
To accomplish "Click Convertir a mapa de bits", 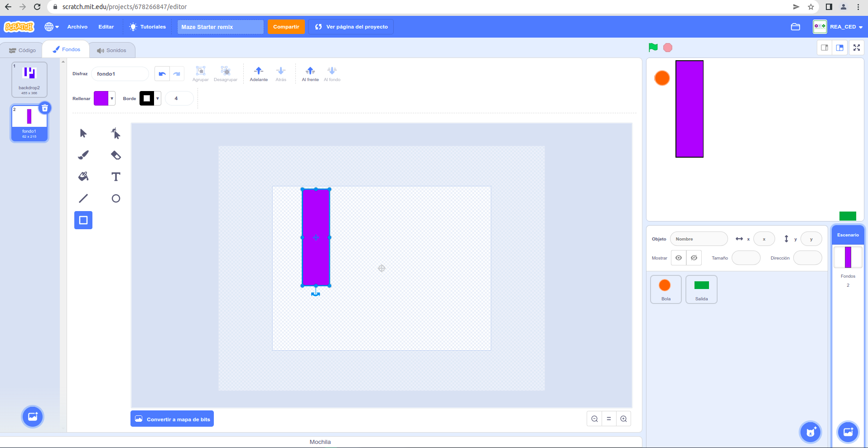I will coord(172,419).
